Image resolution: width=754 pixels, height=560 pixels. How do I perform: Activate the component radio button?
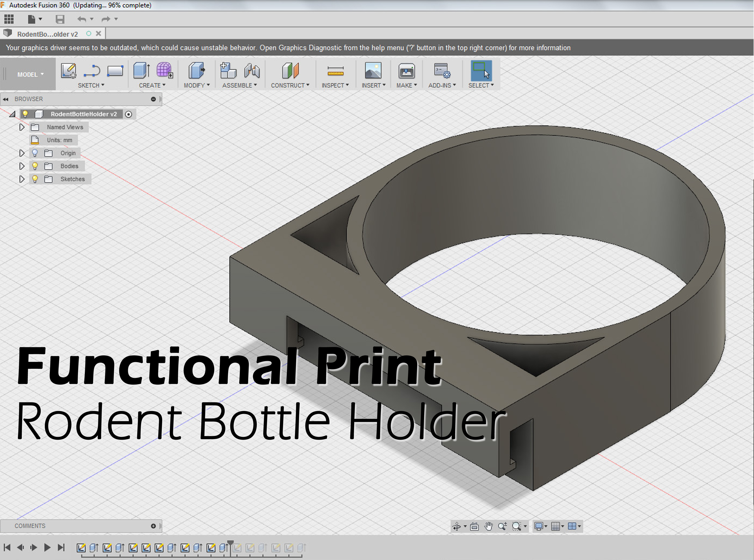[128, 114]
